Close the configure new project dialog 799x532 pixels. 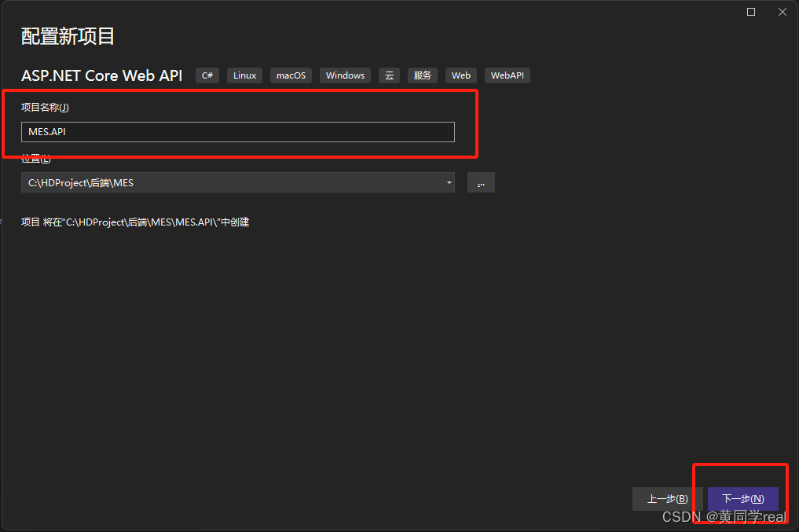(x=783, y=12)
